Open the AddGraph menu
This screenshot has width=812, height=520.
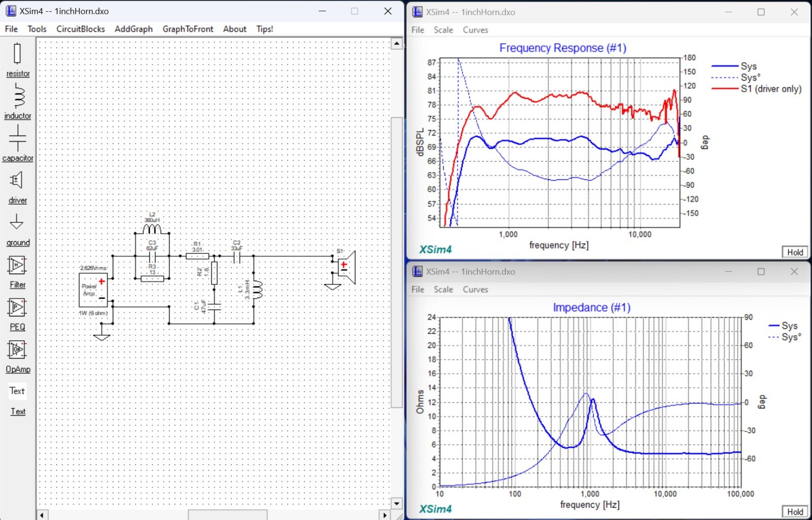point(133,29)
